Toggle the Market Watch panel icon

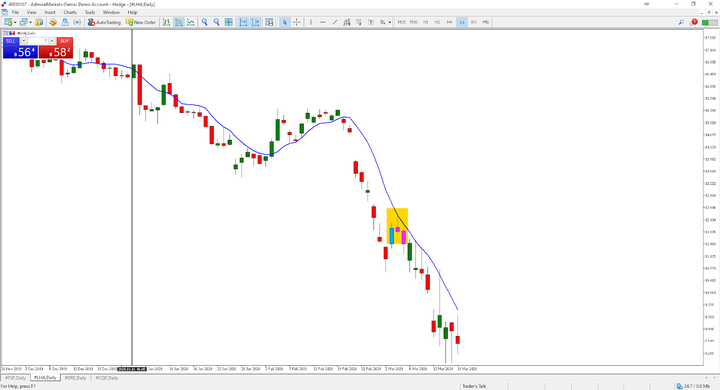[x=39, y=22]
